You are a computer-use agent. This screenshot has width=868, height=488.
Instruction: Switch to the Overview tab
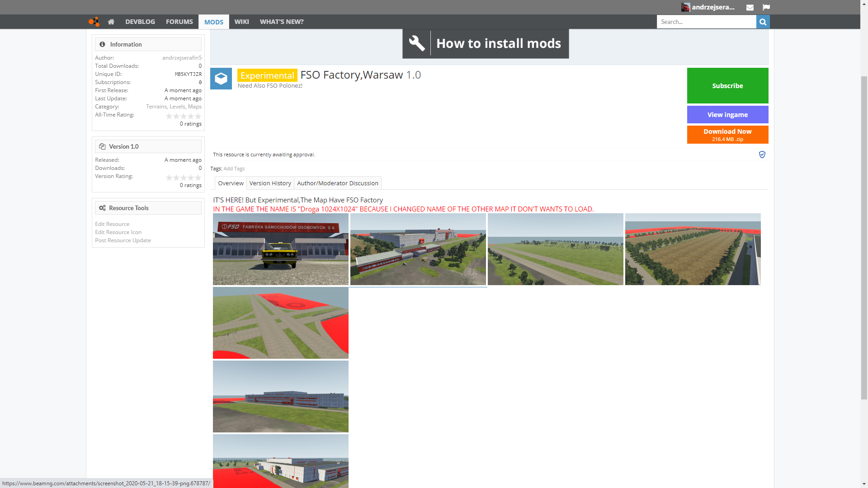231,183
